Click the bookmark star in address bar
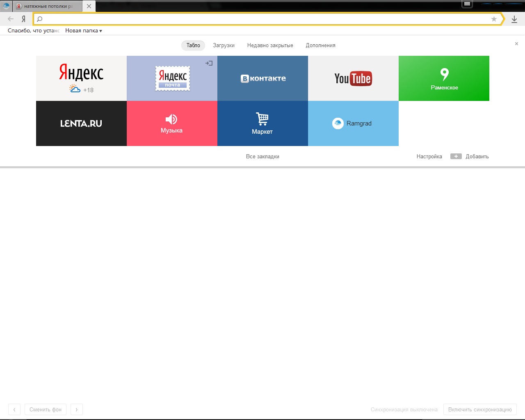This screenshot has width=525, height=420. [x=494, y=19]
